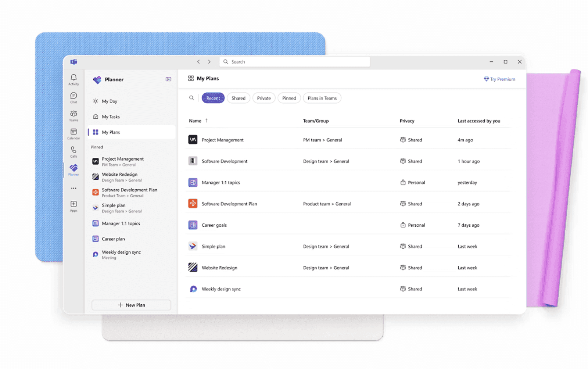
Task: Click the New Plan button
Action: 131,305
